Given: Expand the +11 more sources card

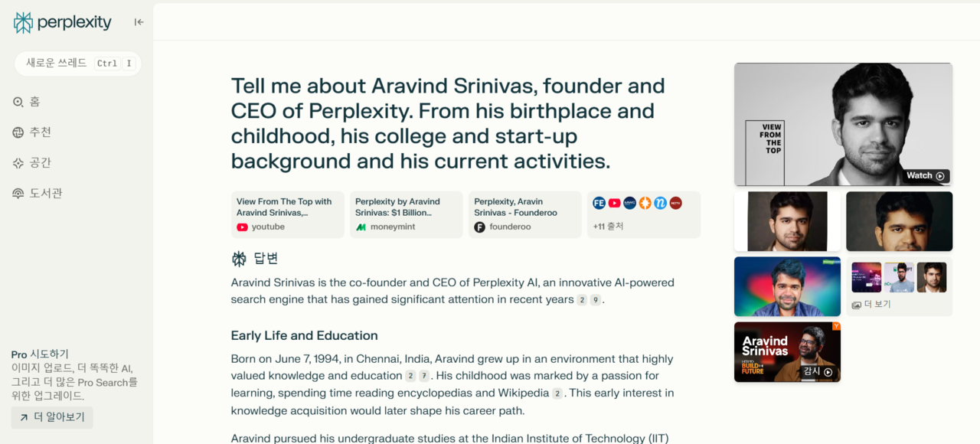Looking at the screenshot, I should pyautogui.click(x=643, y=214).
